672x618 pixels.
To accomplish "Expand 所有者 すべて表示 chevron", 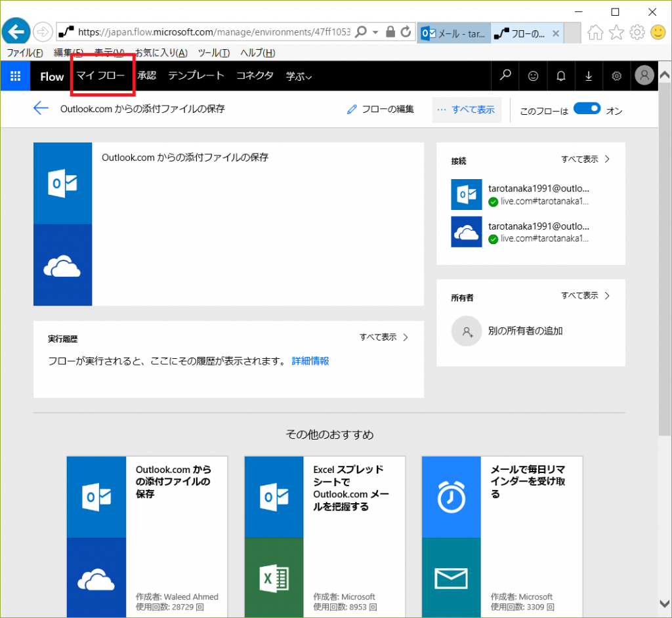I will [x=607, y=296].
